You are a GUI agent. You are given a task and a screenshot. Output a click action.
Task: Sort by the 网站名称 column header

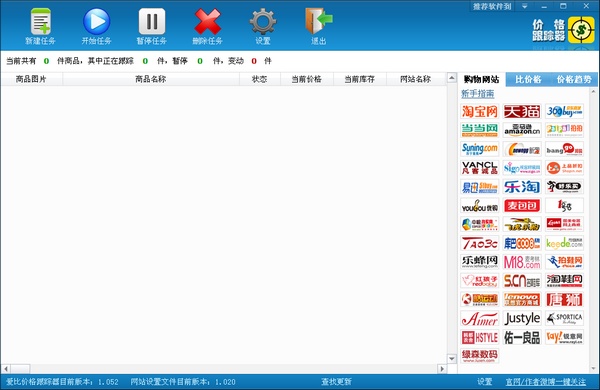(x=416, y=79)
